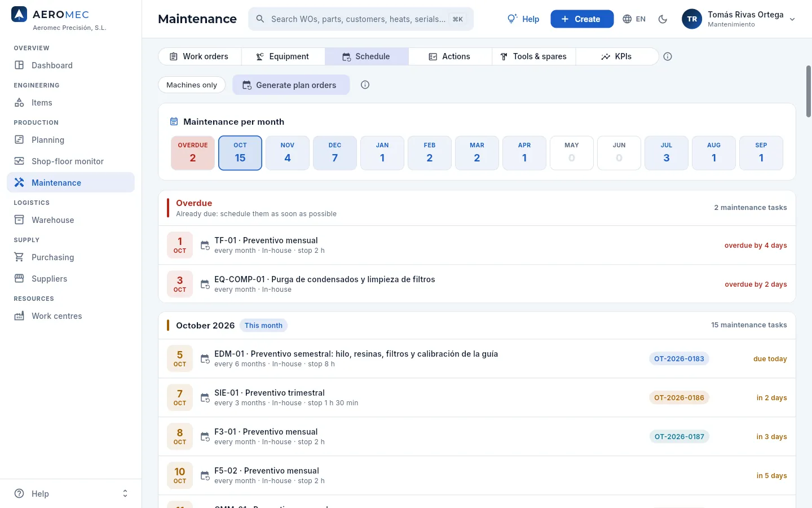The width and height of the screenshot is (812, 508).
Task: Switch to the Equipment tab
Action: pos(283,56)
